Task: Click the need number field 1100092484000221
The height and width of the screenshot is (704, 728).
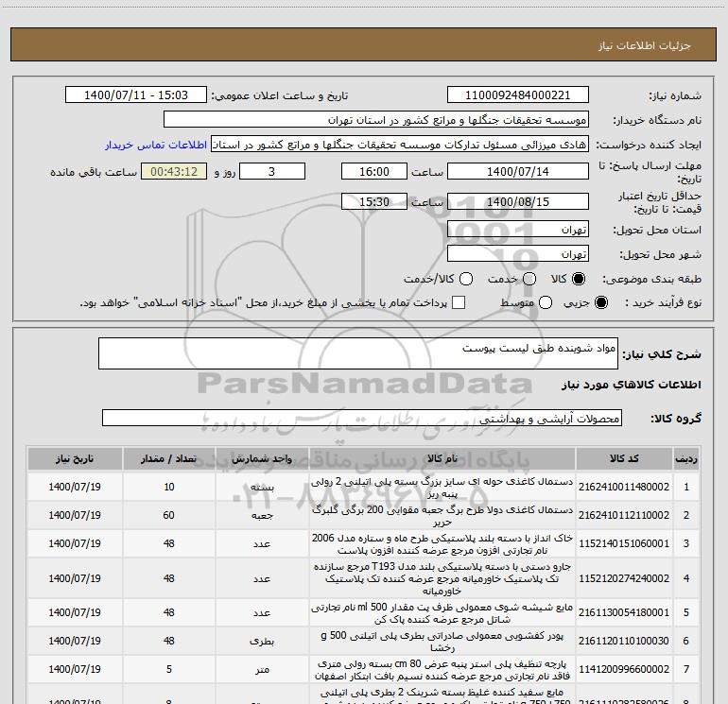Action: (518, 94)
